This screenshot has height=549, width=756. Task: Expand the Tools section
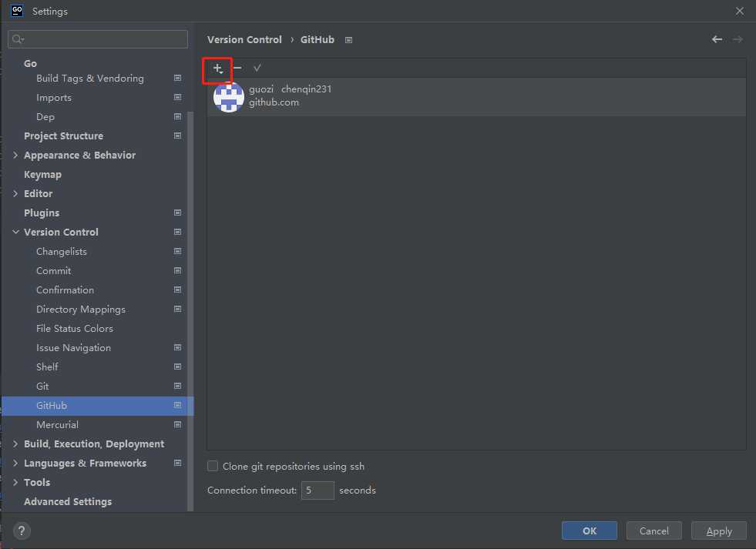click(15, 482)
